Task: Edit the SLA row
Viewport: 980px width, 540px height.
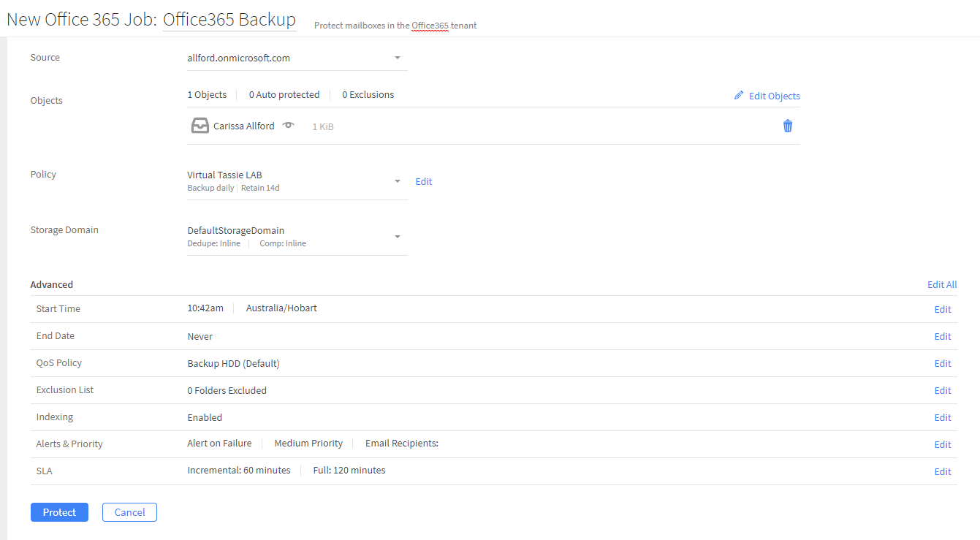Action: [x=943, y=471]
